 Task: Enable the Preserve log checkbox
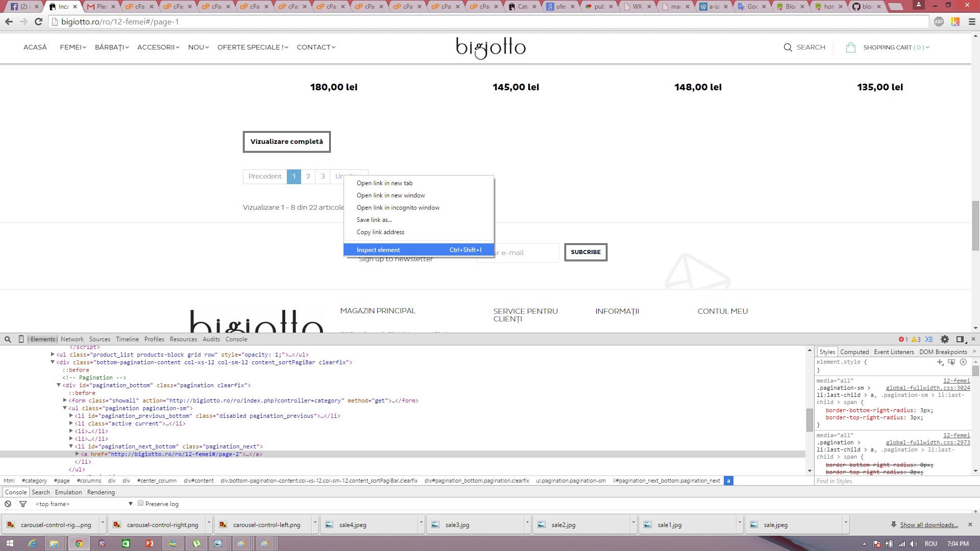point(141,504)
